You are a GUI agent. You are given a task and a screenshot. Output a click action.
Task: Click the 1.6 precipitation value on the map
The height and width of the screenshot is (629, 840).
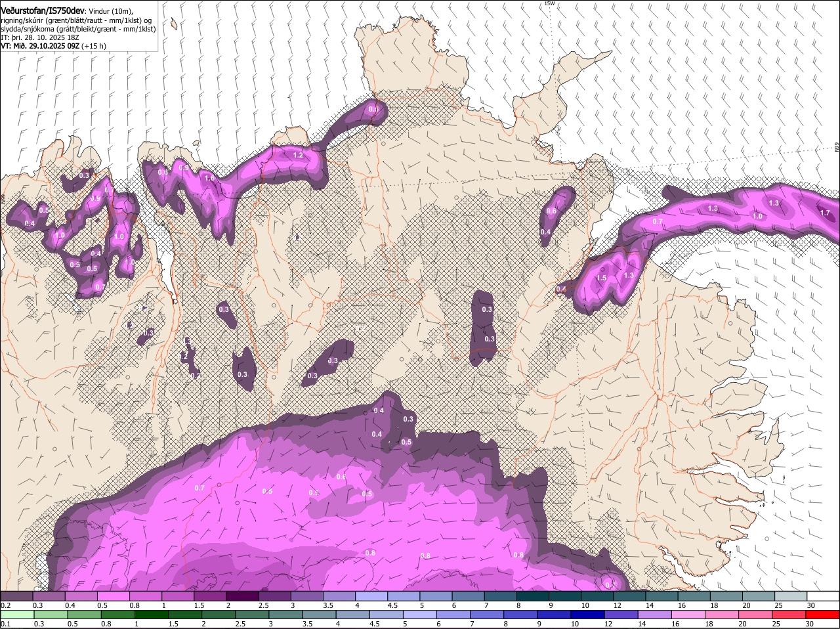(x=210, y=178)
